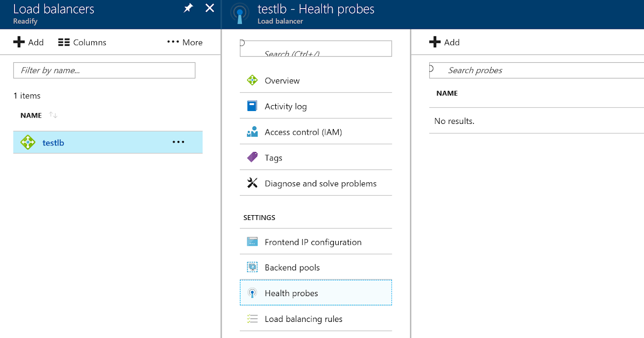Viewport: 644px width, 338px height.
Task: Click the SETTINGS section heading
Action: 259,218
